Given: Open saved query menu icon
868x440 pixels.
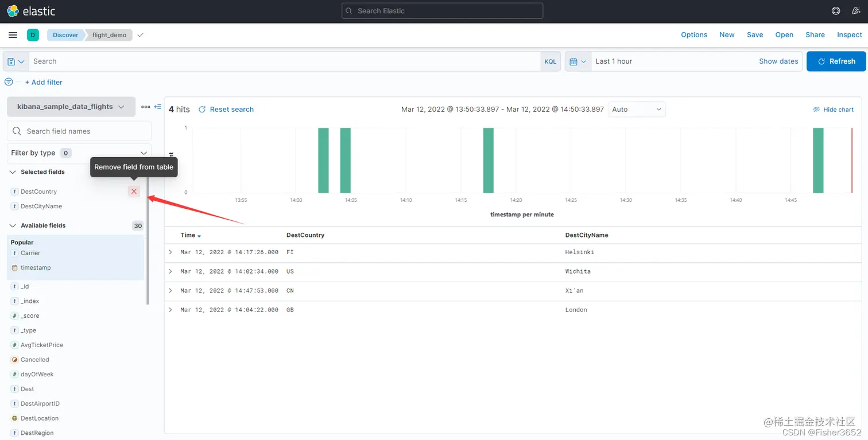Looking at the screenshot, I should tap(15, 61).
